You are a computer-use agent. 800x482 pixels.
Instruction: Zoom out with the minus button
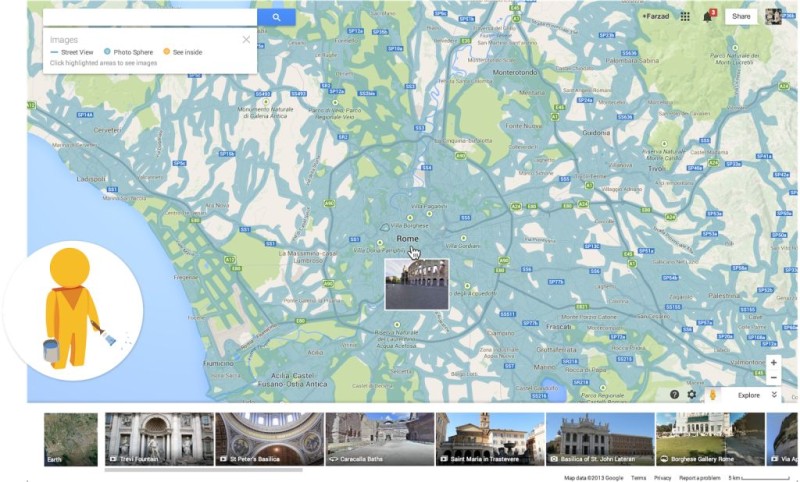[x=773, y=378]
